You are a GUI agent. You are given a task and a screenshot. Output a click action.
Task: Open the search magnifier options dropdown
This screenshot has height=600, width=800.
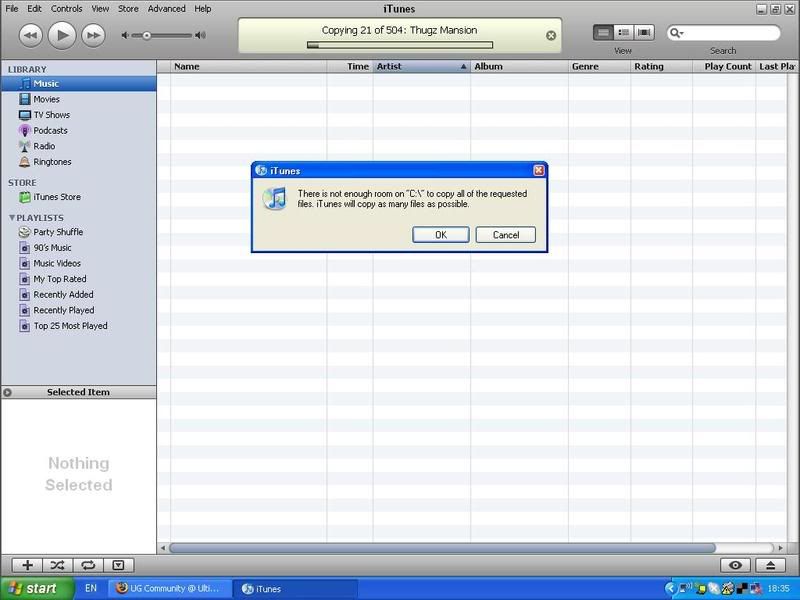tap(677, 33)
